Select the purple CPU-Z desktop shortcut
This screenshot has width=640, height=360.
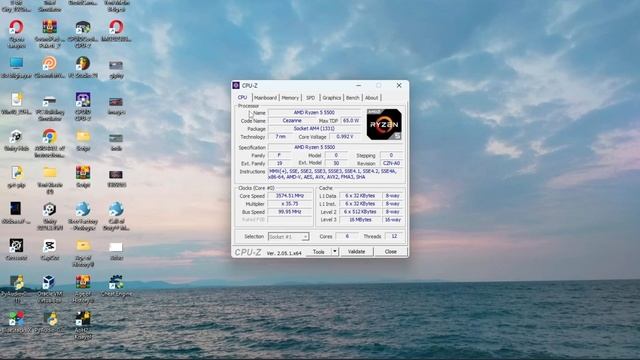83,100
